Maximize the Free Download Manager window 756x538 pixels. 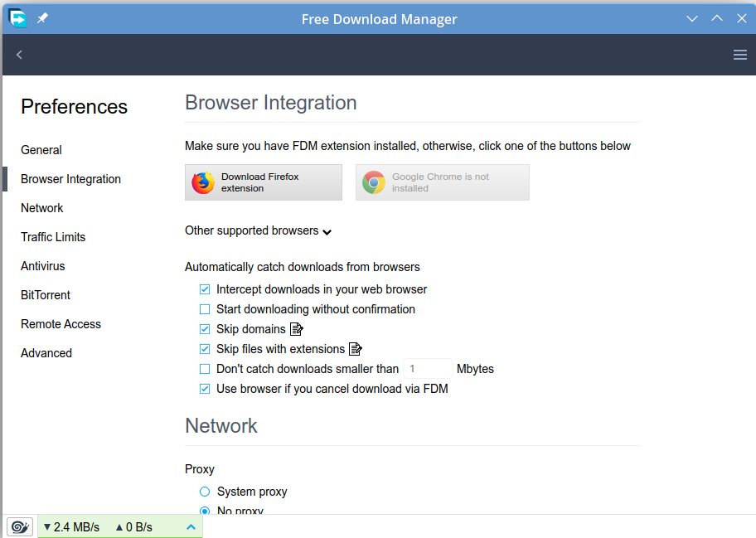click(717, 19)
